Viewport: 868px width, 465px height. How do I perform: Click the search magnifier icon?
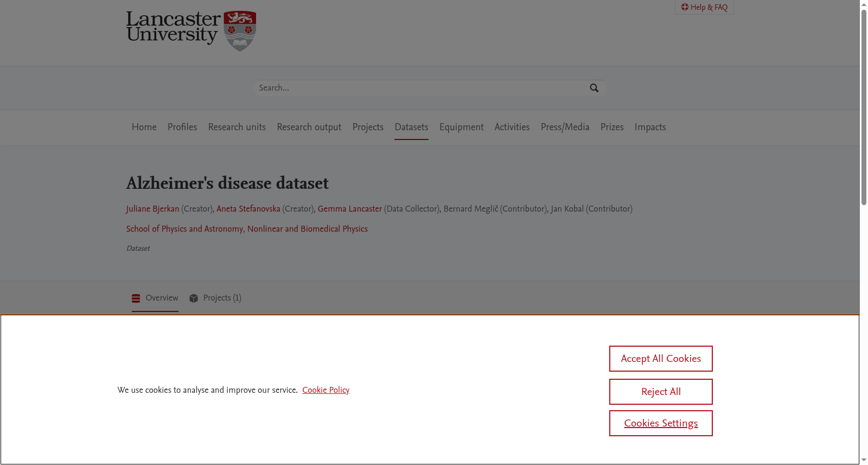pos(594,88)
